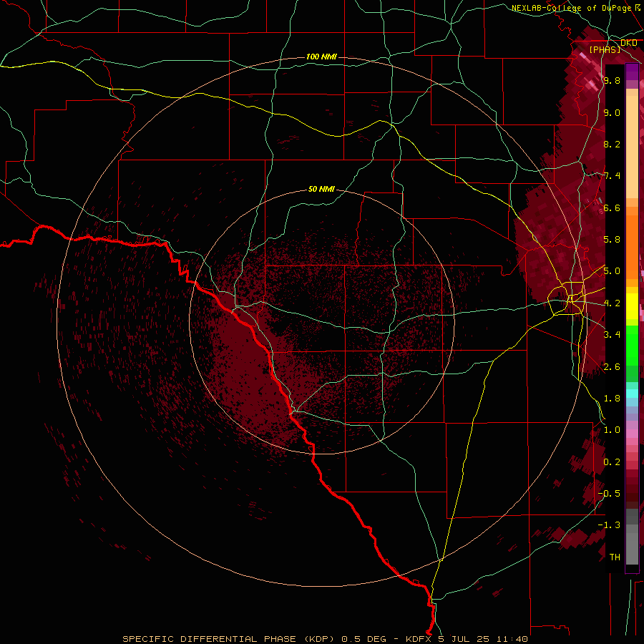Click the 4.2 value on the color scale
Screen dimensions: 644x644
click(x=612, y=303)
